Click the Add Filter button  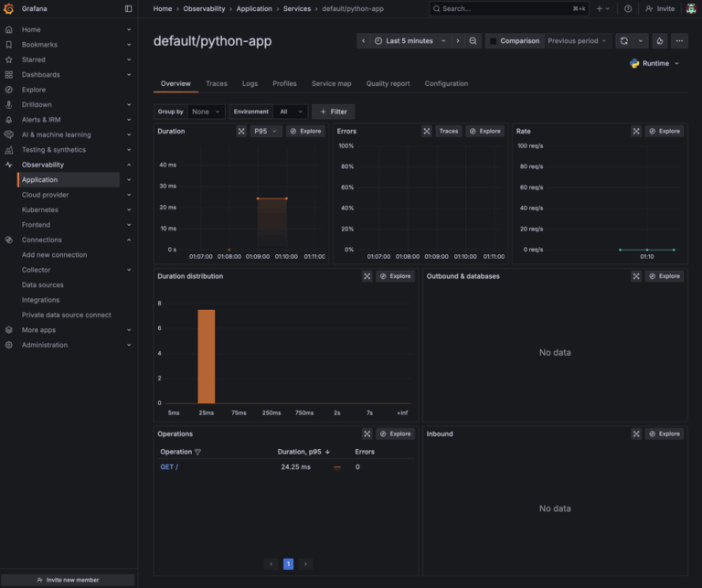click(x=333, y=112)
